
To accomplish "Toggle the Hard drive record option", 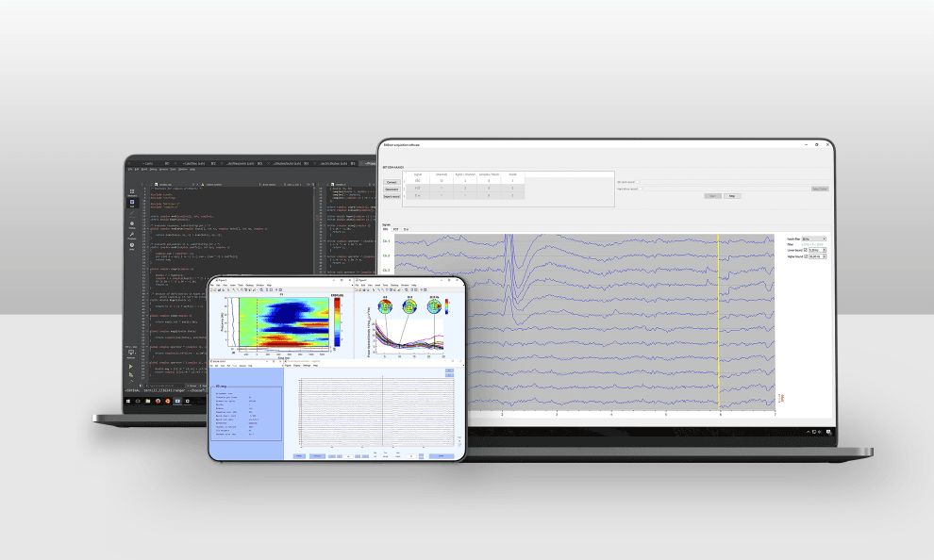I will [641, 189].
